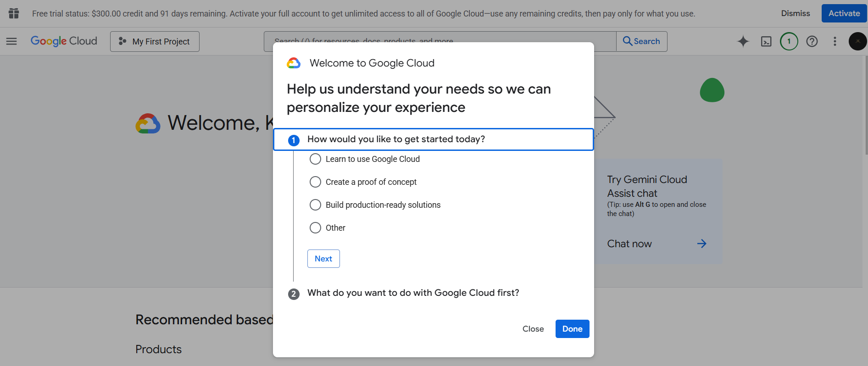Dismiss the free trial banner
The width and height of the screenshot is (868, 366).
[796, 13]
